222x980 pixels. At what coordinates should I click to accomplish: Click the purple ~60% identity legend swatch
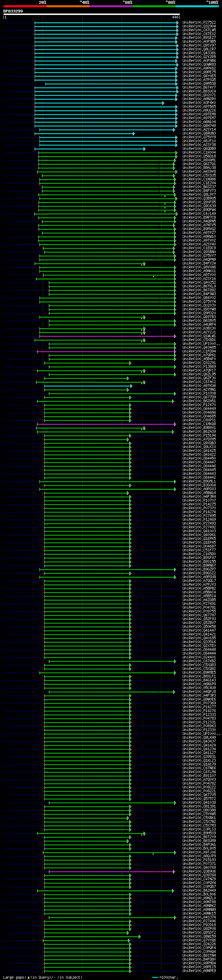point(111,6)
